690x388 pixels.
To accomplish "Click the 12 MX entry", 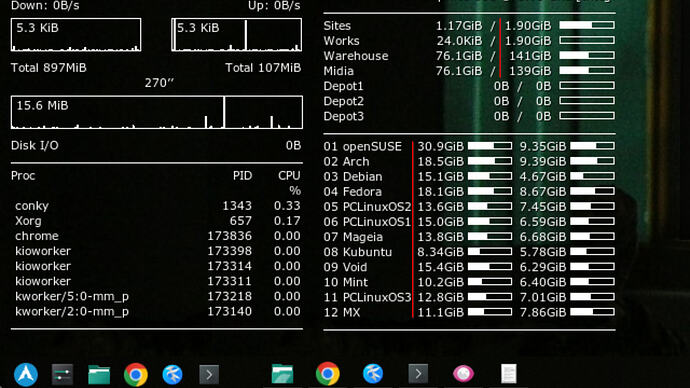I will [341, 312].
